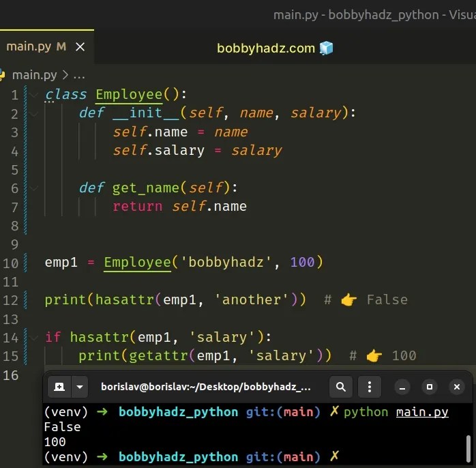The height and width of the screenshot is (468, 476).
Task: Click the breadcrumb ellipsis after main.py
Action: click(x=79, y=76)
